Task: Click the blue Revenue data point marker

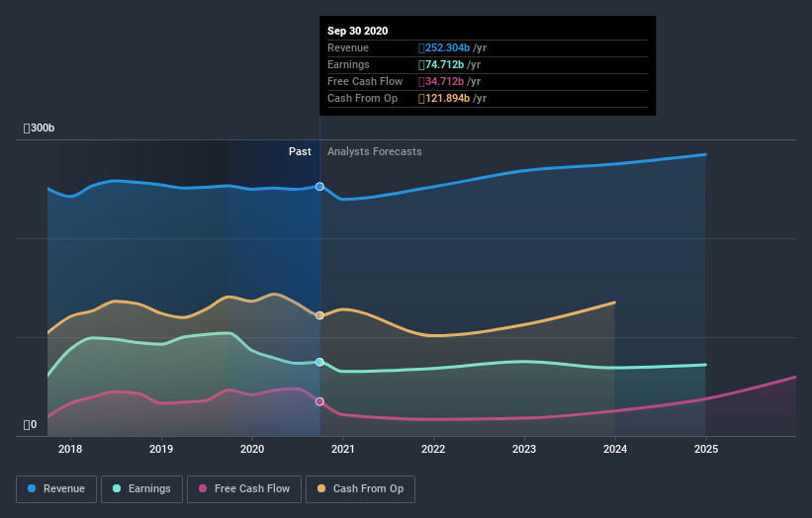Action: (319, 186)
